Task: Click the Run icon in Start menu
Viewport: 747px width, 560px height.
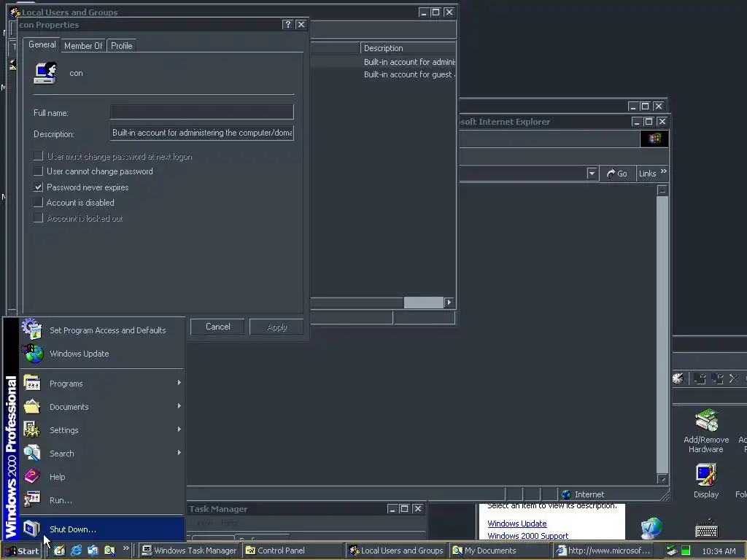Action: (32, 499)
